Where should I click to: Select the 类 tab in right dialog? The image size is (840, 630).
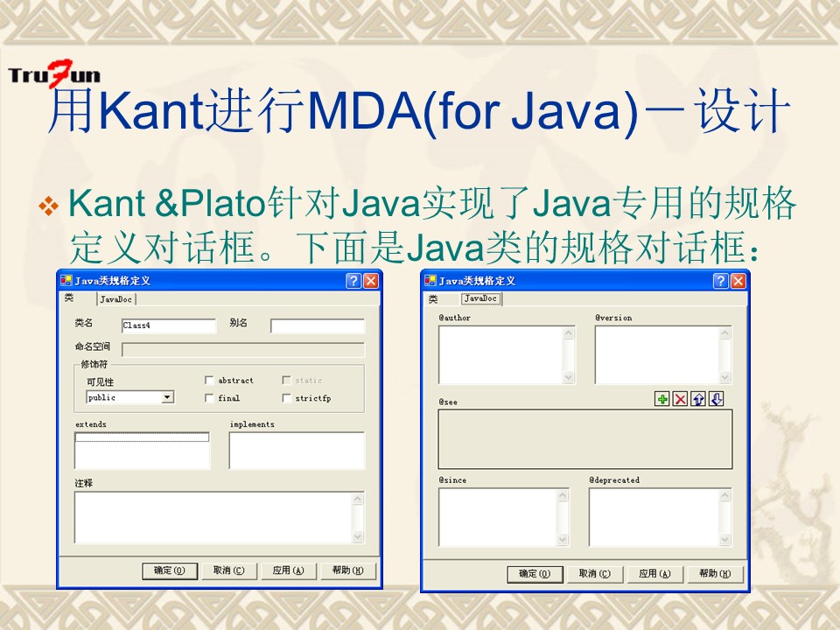pos(433,299)
